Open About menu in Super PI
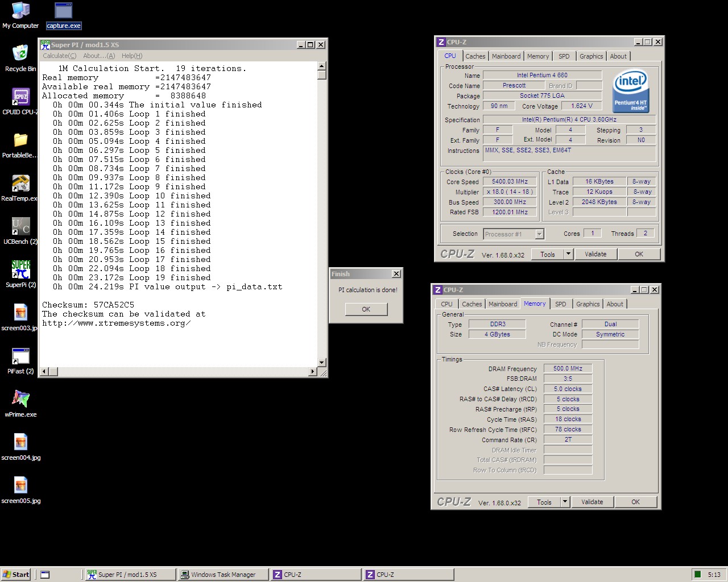 [x=99, y=56]
